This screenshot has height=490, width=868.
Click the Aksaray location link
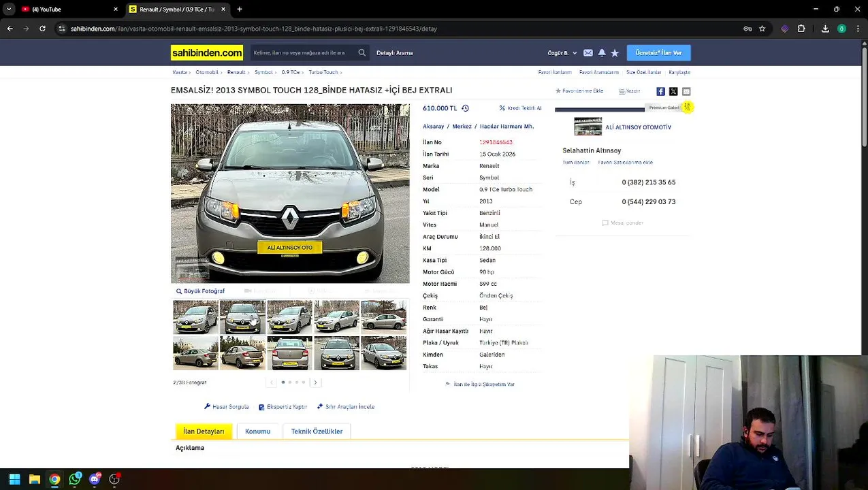coord(433,127)
